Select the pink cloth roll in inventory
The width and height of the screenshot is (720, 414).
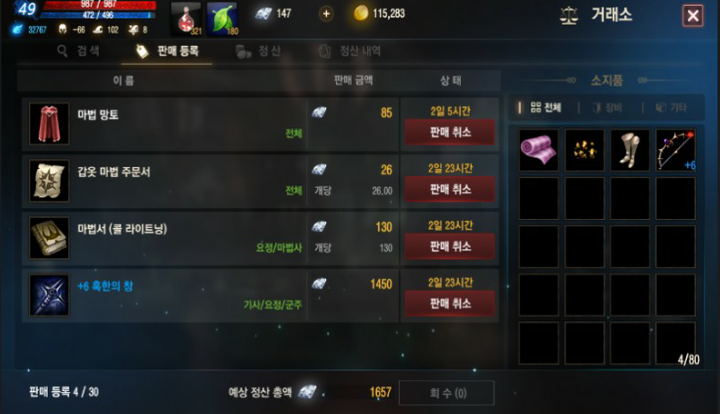click(x=538, y=150)
